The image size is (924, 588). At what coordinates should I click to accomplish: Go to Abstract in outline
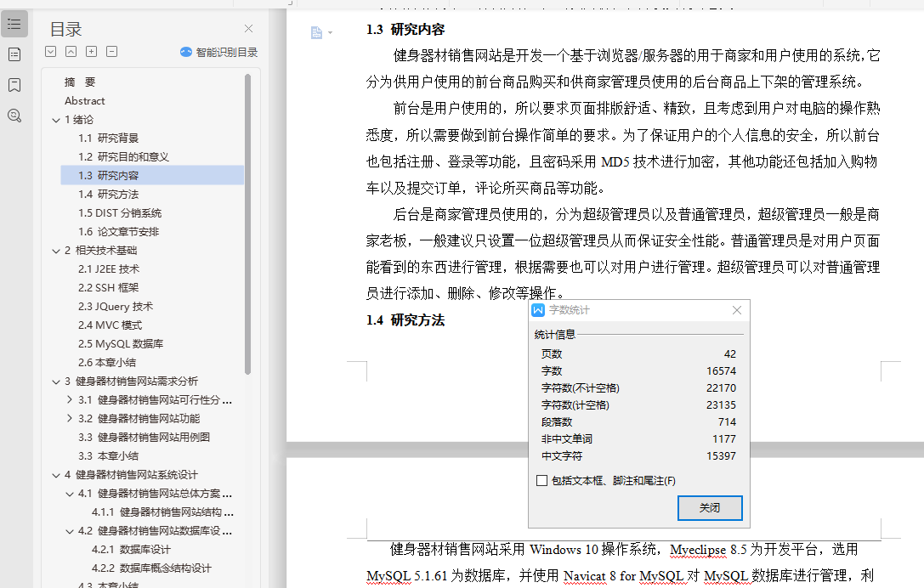(84, 101)
